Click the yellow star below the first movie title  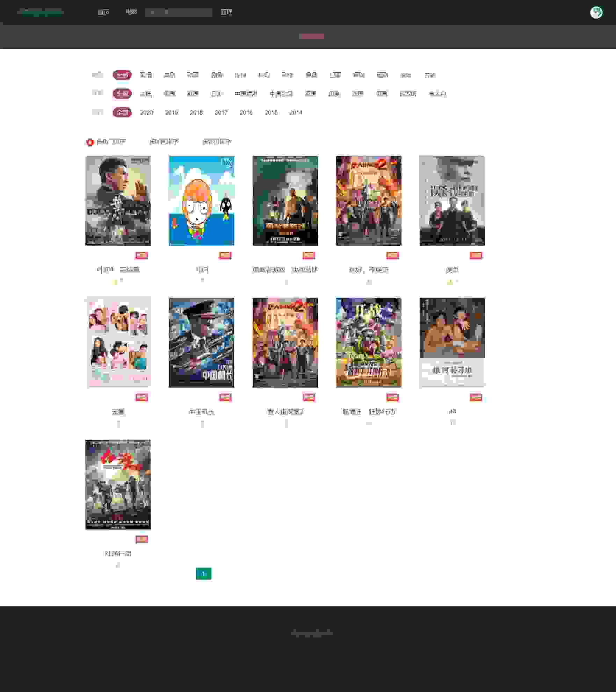(x=115, y=282)
